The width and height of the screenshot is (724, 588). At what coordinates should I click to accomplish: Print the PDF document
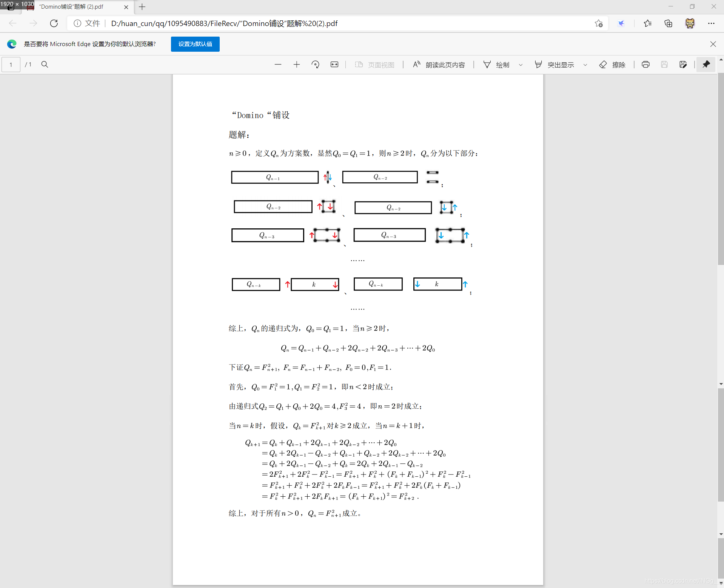[646, 65]
